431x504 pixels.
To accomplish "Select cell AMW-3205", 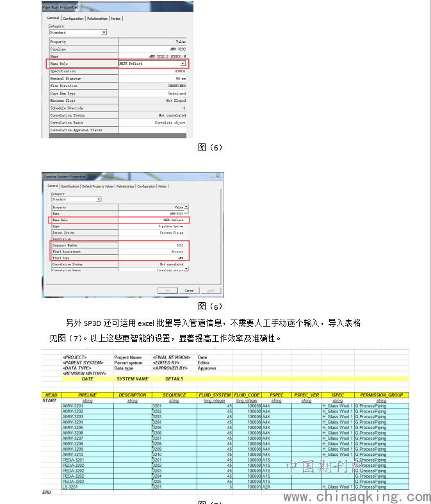I will tap(88, 428).
